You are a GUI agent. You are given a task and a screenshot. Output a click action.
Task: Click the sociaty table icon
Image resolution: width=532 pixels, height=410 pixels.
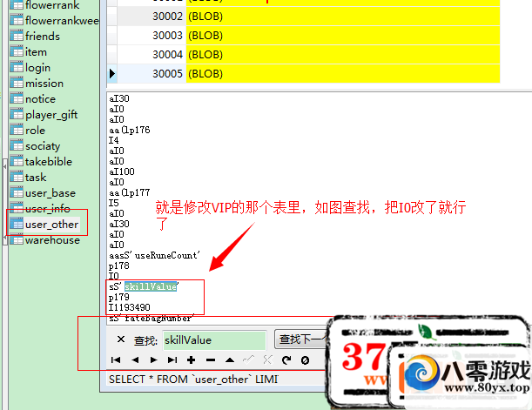[x=17, y=145]
